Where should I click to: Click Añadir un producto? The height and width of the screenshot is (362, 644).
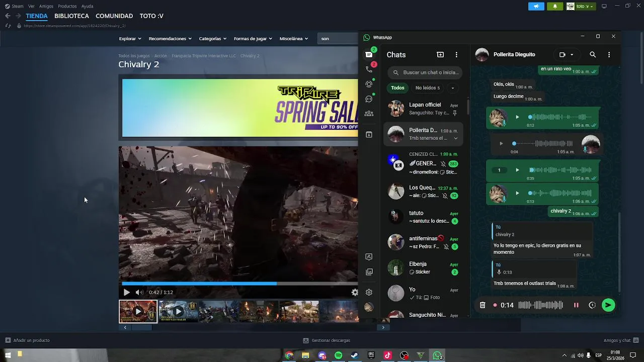tap(28, 340)
